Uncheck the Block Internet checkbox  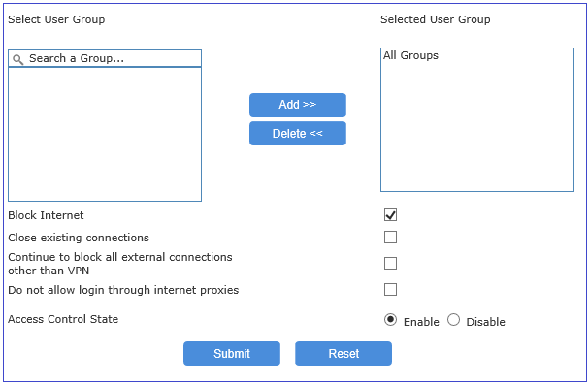point(390,215)
